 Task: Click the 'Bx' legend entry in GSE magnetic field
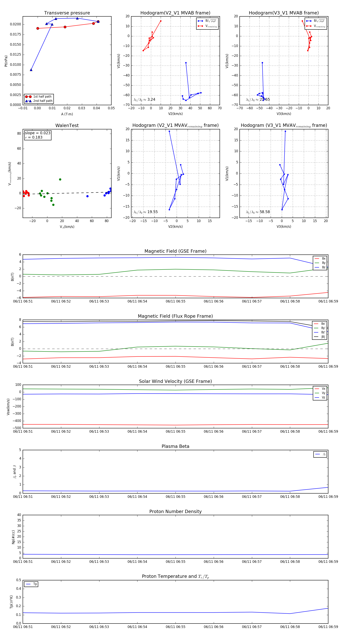coord(320,259)
